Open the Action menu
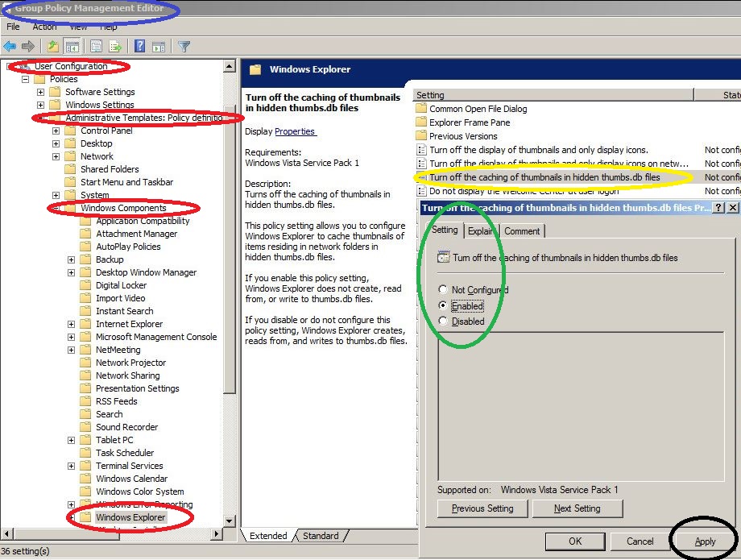This screenshot has height=560, width=741. (x=44, y=27)
